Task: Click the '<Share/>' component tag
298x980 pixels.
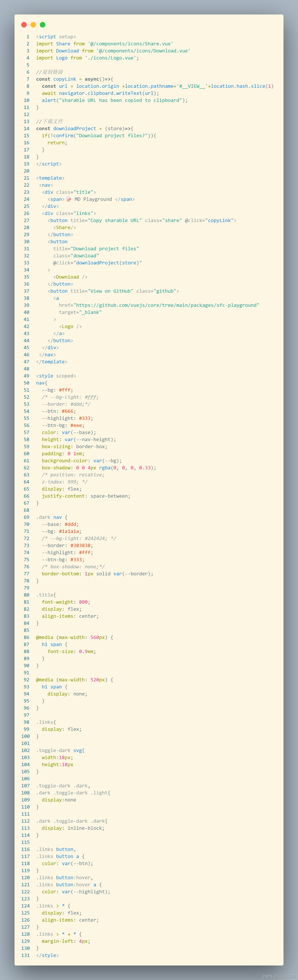Action: tap(65, 227)
